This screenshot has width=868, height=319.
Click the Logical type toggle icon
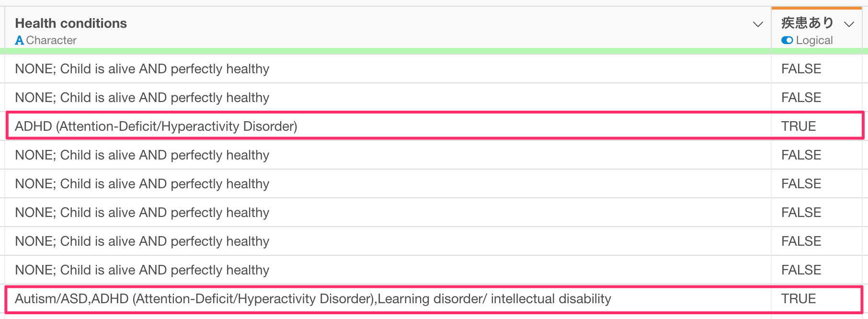[x=787, y=40]
